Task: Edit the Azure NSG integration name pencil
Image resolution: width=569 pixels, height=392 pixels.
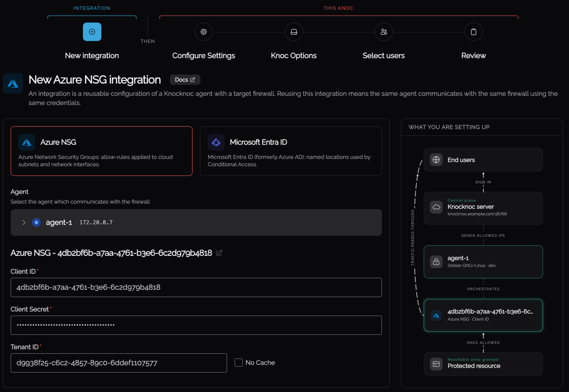Action: click(219, 253)
